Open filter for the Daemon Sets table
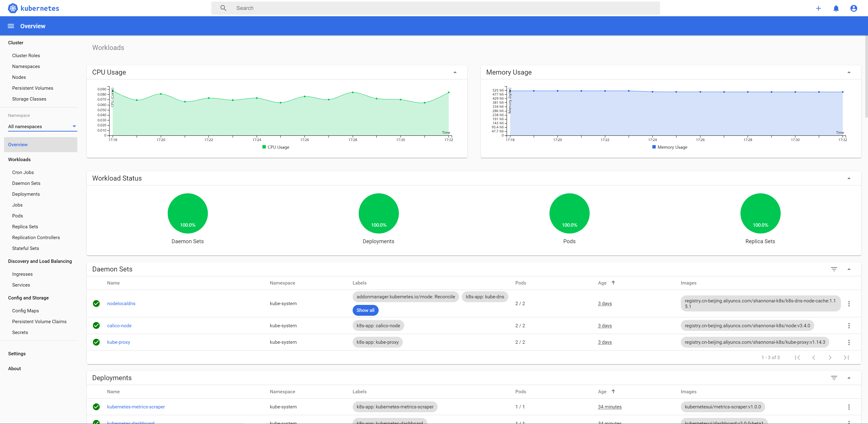The height and width of the screenshot is (424, 868). pos(834,269)
